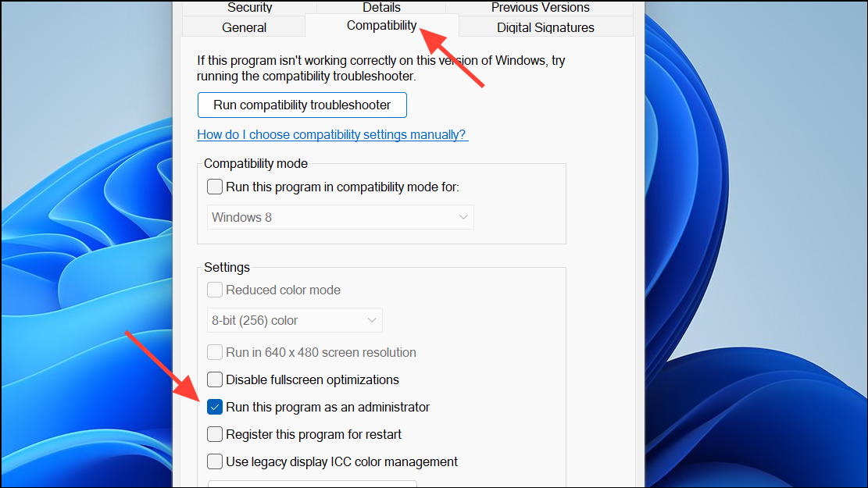Open 'How do I choose compatibility settings manually?' link
This screenshot has width=868, height=488.
coord(332,134)
